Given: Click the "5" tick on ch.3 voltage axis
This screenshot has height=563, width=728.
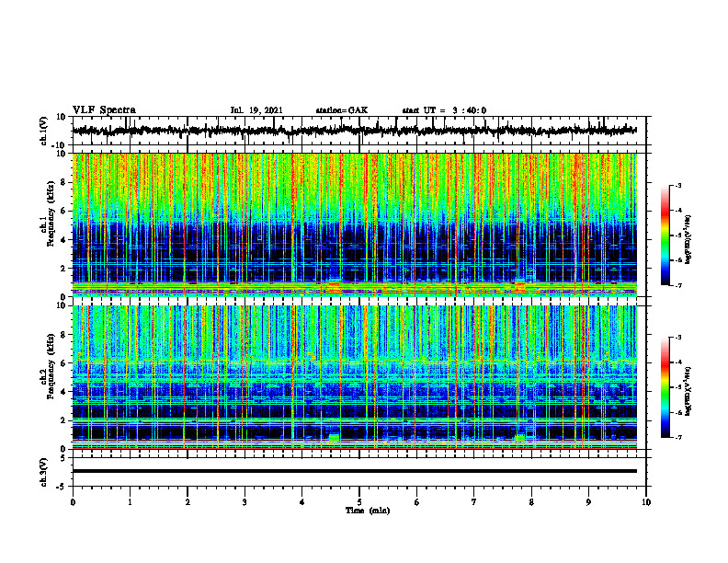Looking at the screenshot, I should pos(64,458).
